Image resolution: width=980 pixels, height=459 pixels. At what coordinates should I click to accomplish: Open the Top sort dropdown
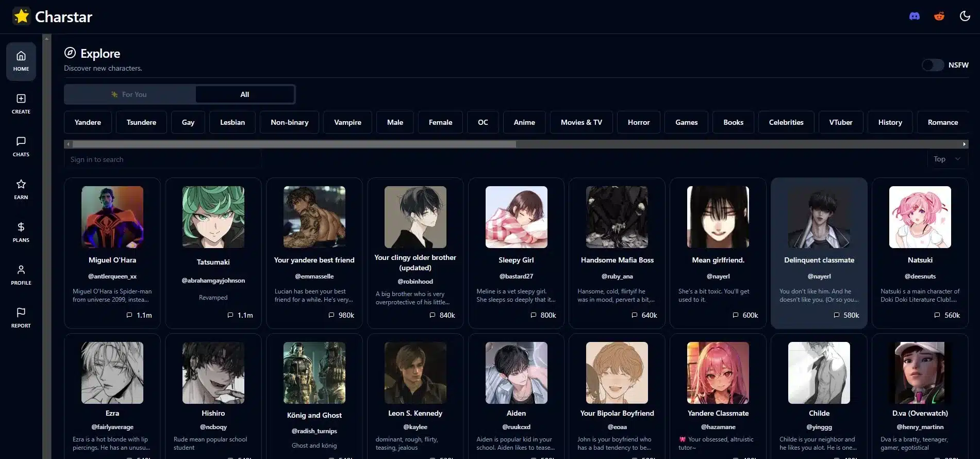click(947, 159)
